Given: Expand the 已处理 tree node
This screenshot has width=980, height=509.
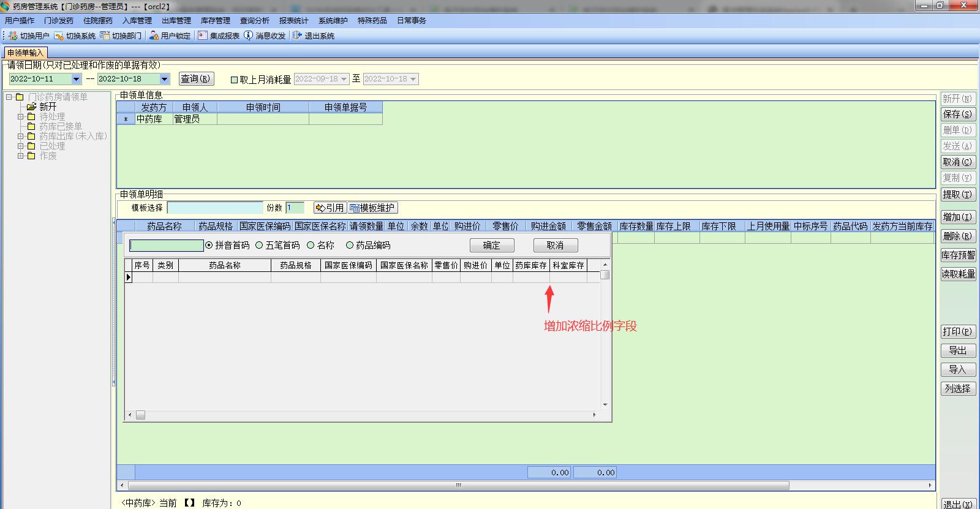Looking at the screenshot, I should (20, 146).
